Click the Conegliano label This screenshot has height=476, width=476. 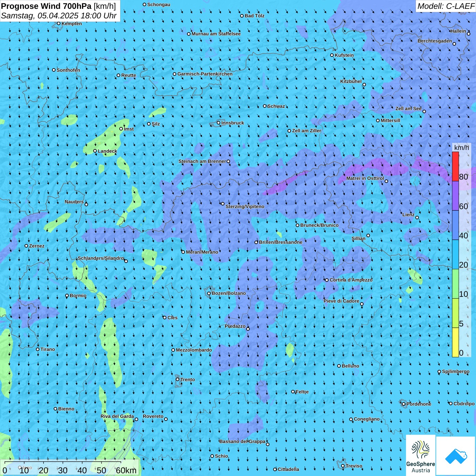click(367, 419)
